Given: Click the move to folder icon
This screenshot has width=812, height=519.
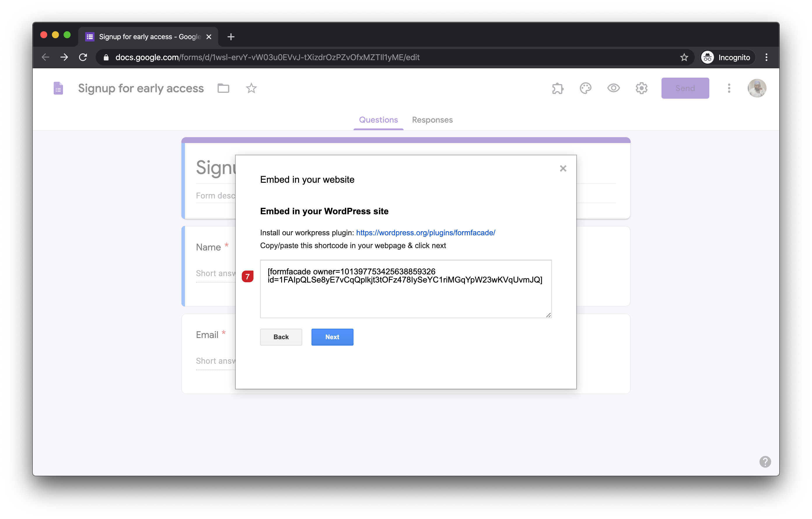Looking at the screenshot, I should click(x=223, y=88).
